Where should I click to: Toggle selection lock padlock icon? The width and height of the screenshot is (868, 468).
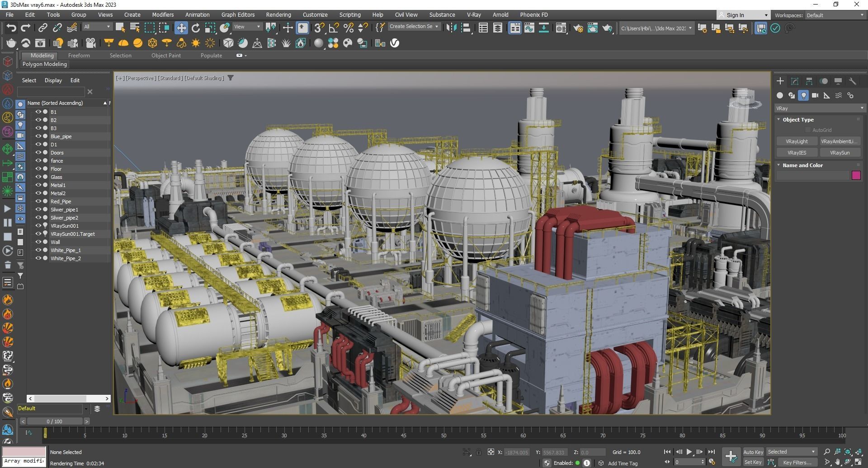(479, 452)
